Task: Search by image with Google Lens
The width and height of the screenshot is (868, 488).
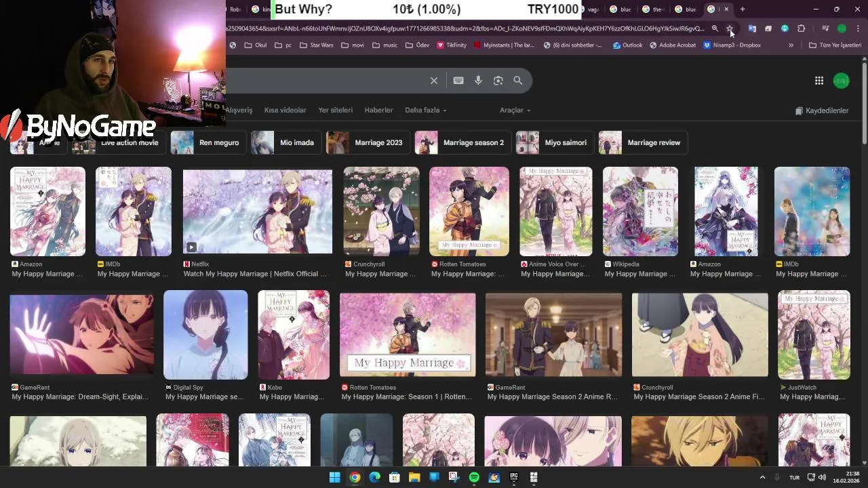Action: coord(498,81)
